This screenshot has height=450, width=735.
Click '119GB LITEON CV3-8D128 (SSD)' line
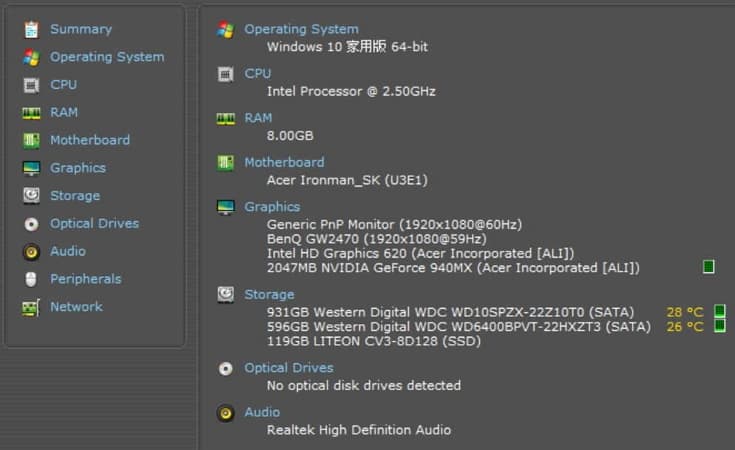(x=374, y=341)
